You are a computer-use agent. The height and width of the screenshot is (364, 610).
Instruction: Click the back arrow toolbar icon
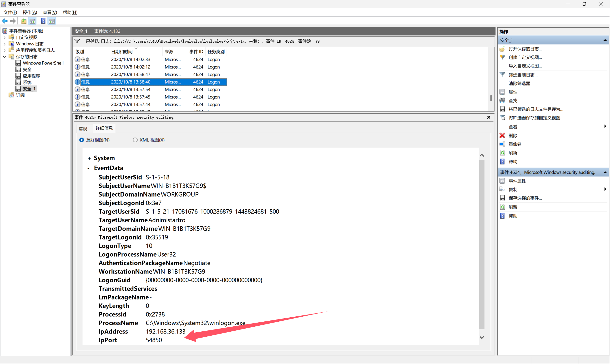click(5, 21)
